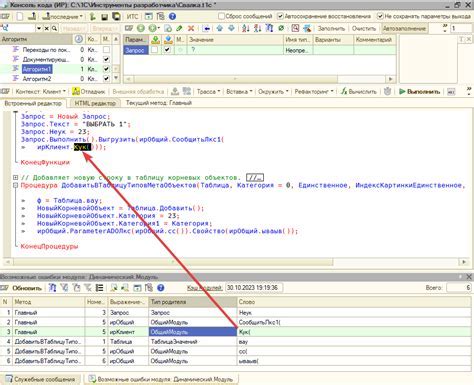Click the green pencil edit parameter icon
The width and height of the screenshot is (474, 385).
point(179,28)
